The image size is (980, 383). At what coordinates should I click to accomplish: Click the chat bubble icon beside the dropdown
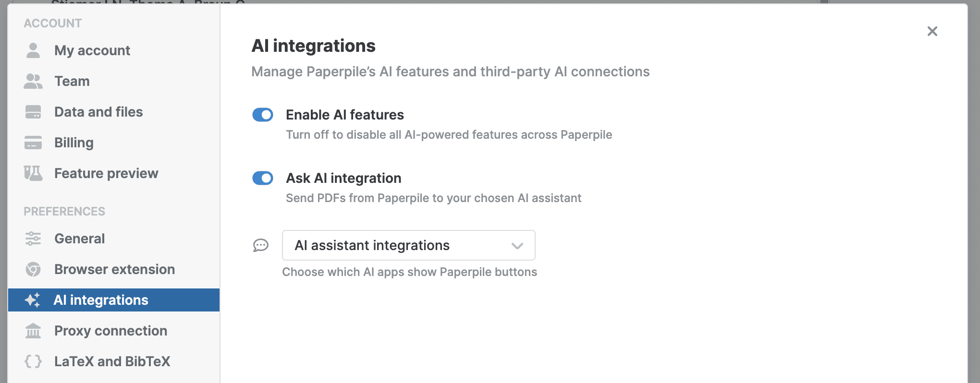pyautogui.click(x=261, y=246)
